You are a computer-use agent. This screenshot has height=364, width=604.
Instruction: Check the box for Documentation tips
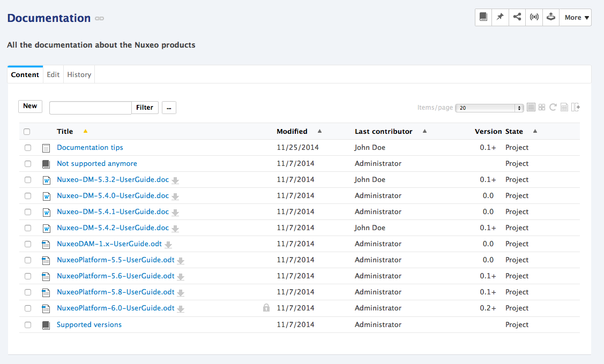coord(28,148)
